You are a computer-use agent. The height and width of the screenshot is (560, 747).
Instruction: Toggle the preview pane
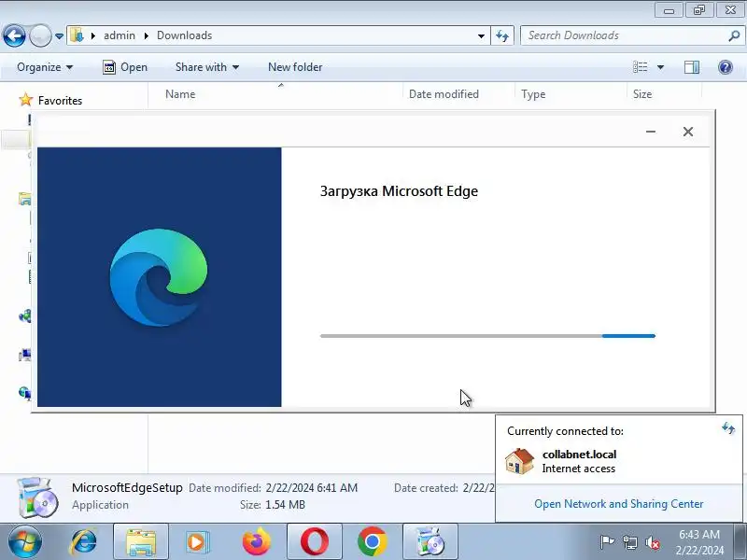692,67
